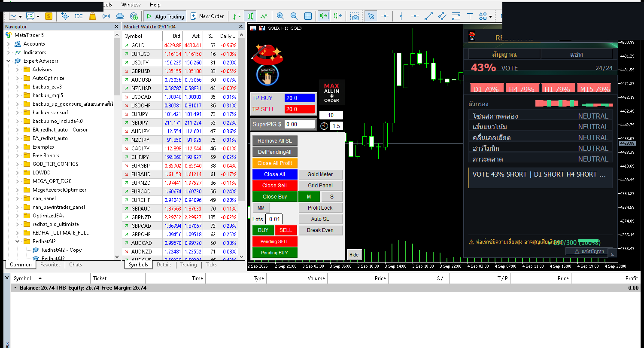Open the tile windows grid icon
This screenshot has width=644, height=348.
click(x=308, y=16)
